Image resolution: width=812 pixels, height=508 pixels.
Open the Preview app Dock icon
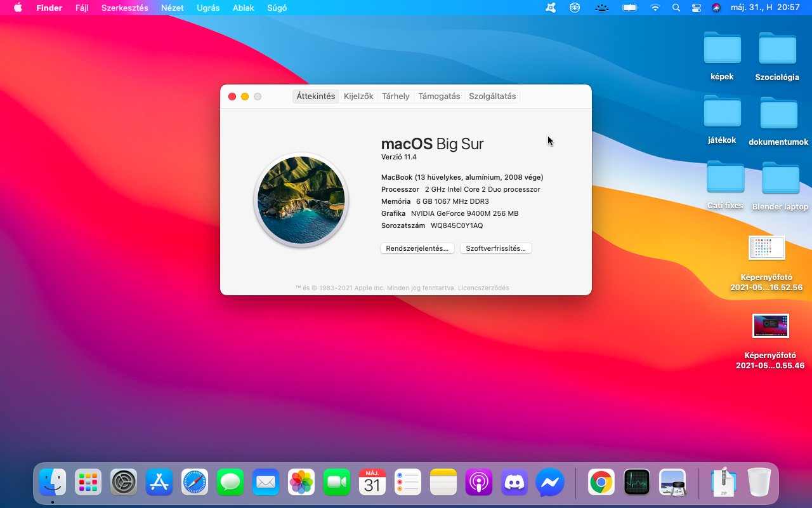672,483
